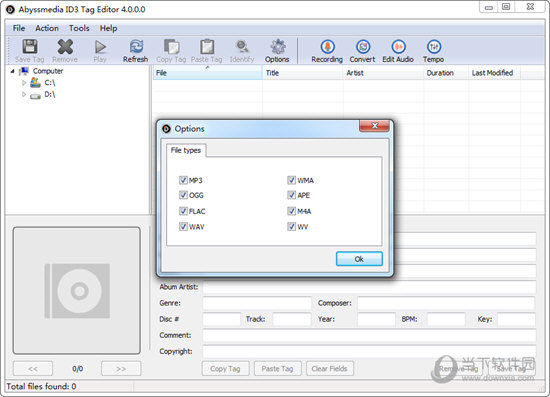Sort by the Duration column header
Screen dimensions: 550x397
tap(446, 73)
